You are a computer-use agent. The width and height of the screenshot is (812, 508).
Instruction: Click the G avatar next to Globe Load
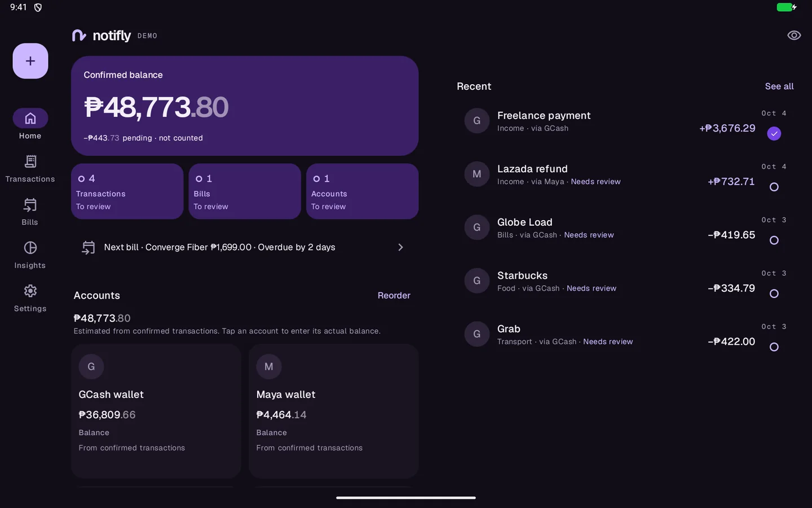[477, 227]
